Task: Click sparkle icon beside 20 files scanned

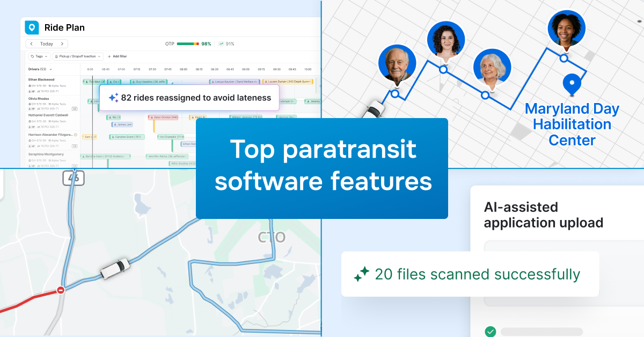Action: tap(361, 274)
